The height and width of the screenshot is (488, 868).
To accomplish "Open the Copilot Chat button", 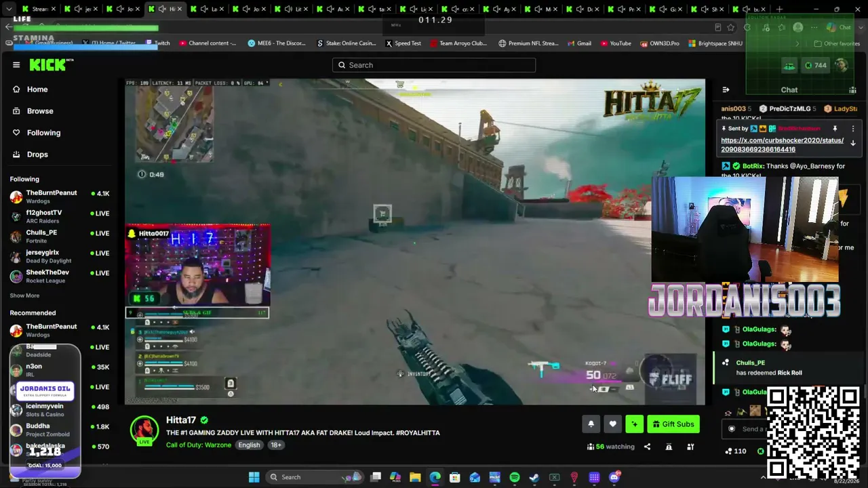I will coord(839,28).
